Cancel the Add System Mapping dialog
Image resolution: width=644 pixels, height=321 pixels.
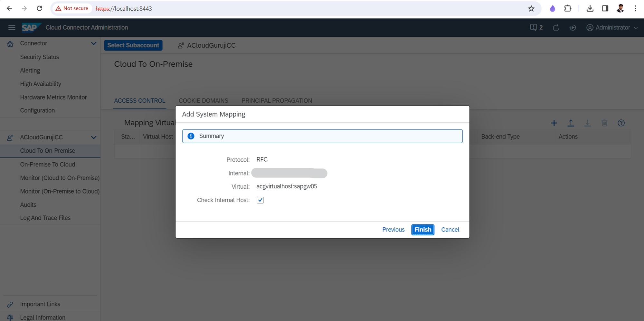(x=450, y=230)
